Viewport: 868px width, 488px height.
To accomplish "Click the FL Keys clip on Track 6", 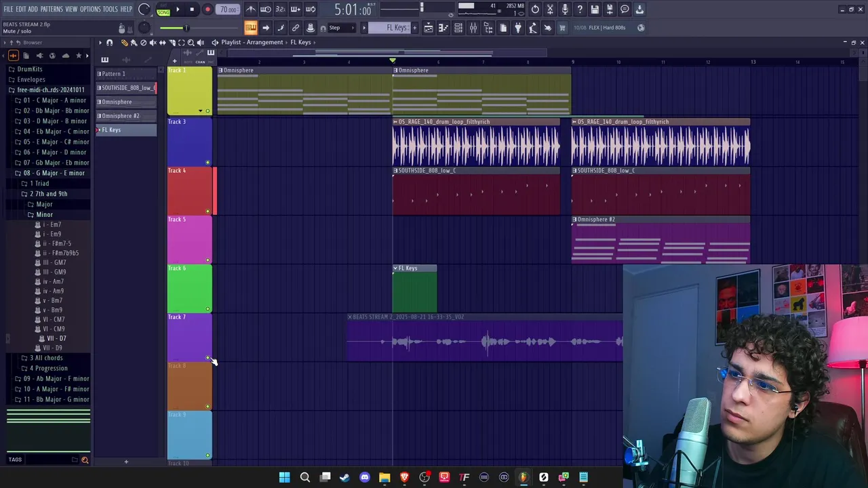I will tap(414, 288).
